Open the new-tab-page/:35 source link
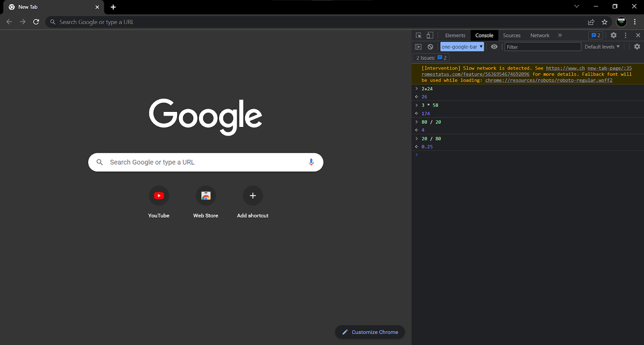 pos(609,68)
